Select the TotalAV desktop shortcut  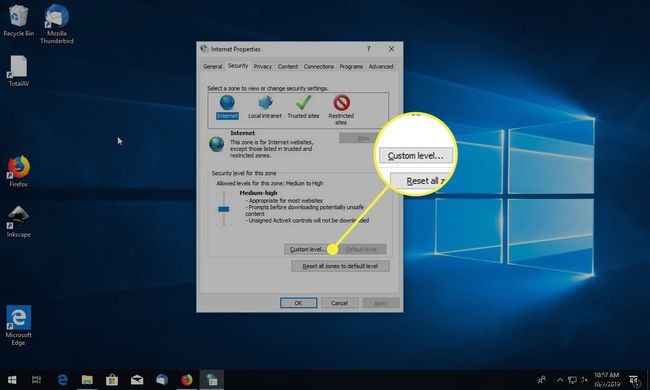[x=18, y=71]
